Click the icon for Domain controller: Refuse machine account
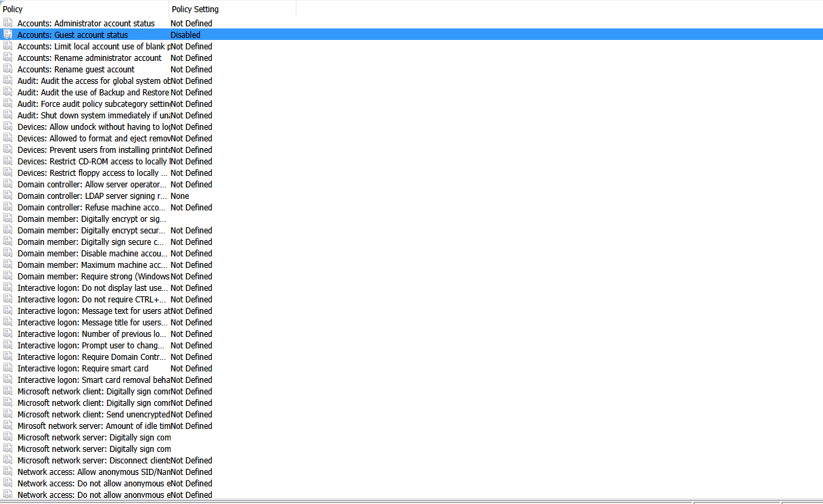 (x=7, y=207)
